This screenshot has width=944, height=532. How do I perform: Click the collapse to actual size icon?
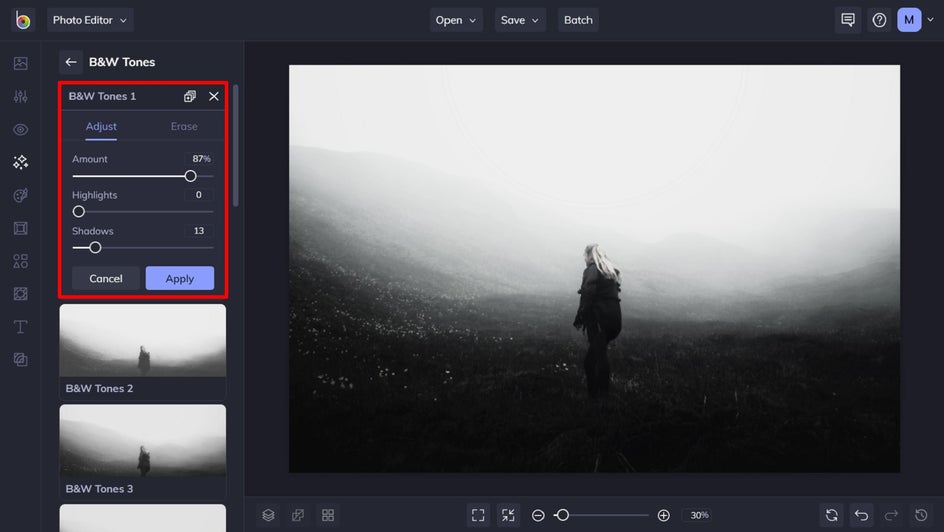[508, 515]
